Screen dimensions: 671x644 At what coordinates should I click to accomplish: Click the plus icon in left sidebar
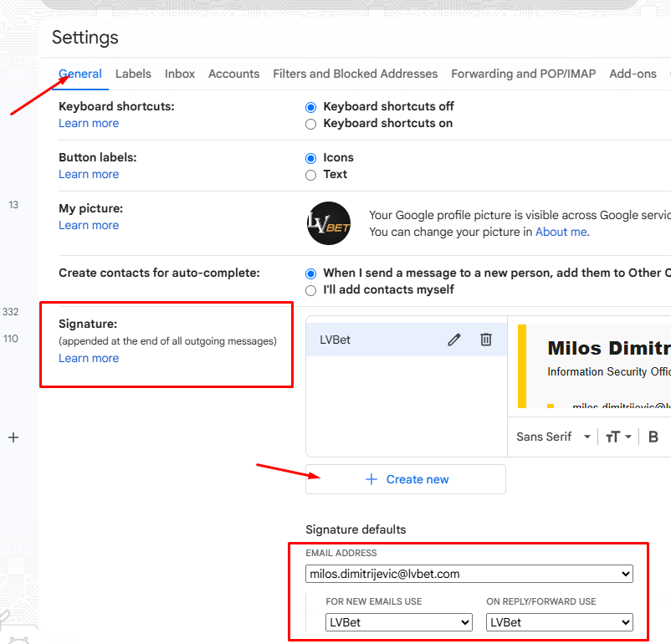[13, 437]
